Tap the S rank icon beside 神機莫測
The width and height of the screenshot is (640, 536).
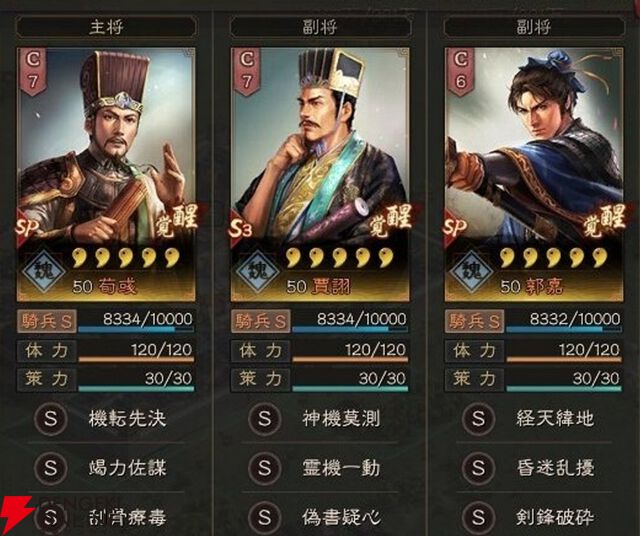point(264,418)
